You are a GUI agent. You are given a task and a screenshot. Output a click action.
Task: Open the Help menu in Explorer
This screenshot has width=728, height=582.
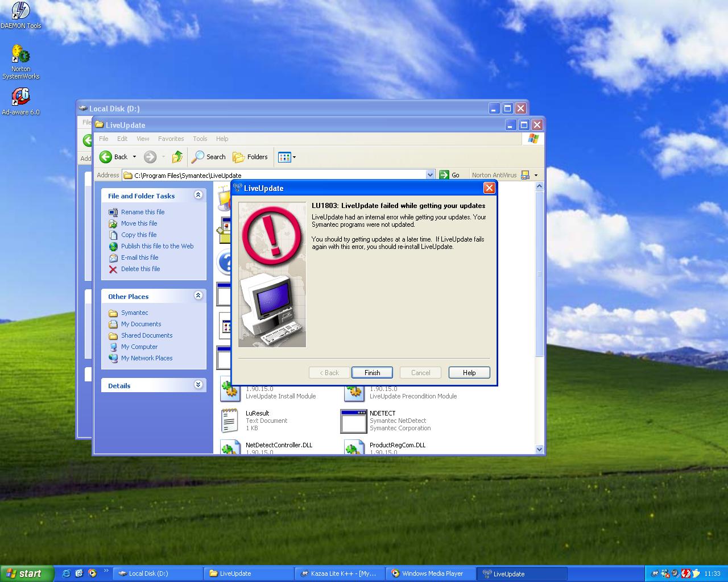click(x=222, y=139)
